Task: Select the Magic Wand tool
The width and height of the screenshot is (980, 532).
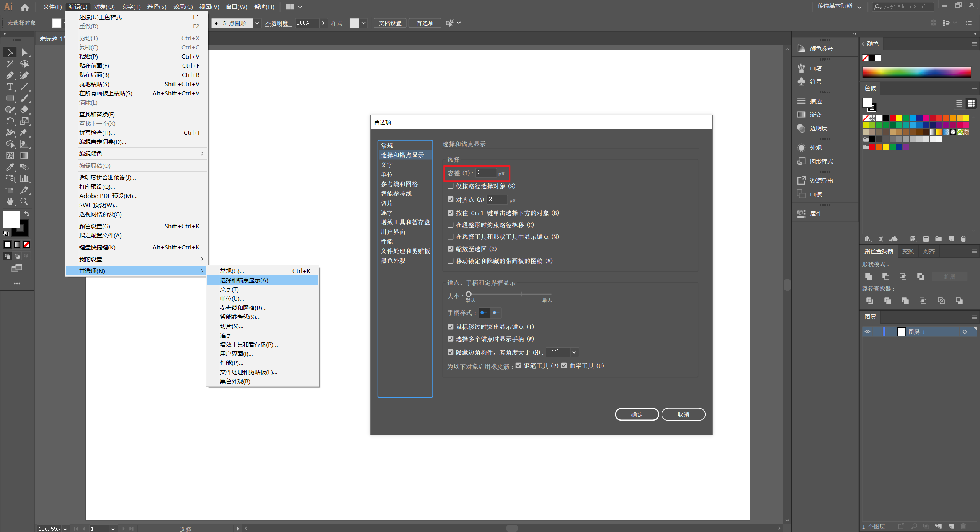Action: pos(10,64)
